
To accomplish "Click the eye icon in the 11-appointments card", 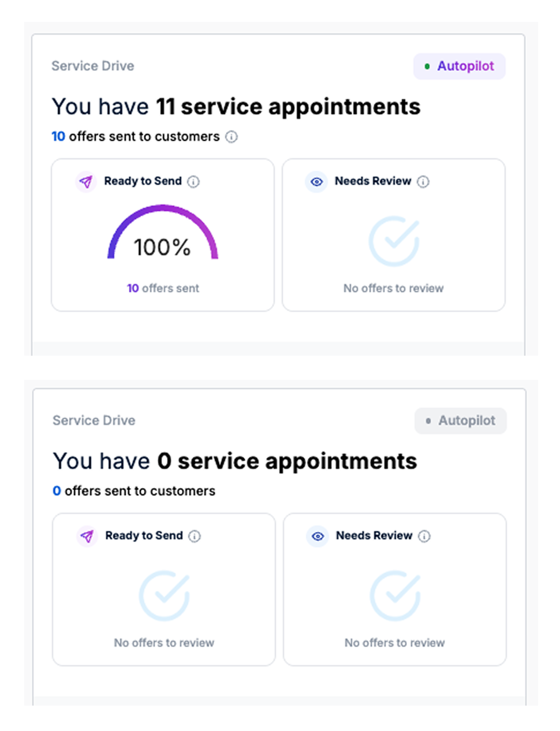I will pos(316,182).
